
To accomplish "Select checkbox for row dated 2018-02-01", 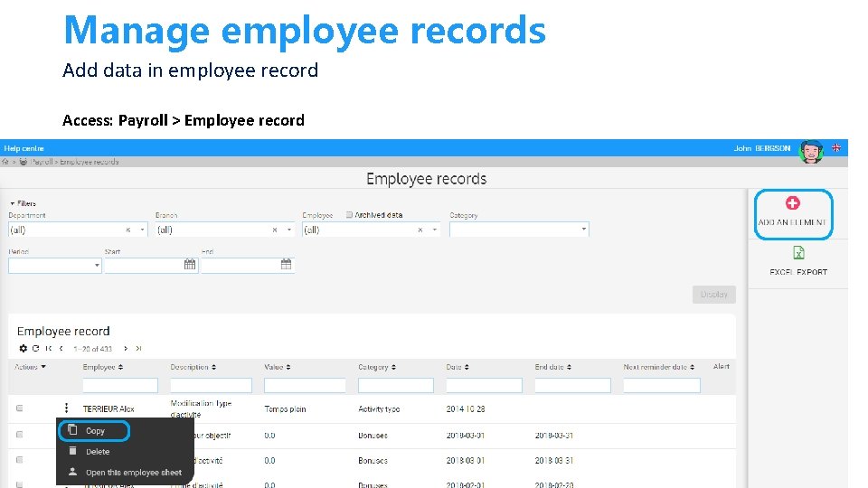I will pyautogui.click(x=19, y=484).
